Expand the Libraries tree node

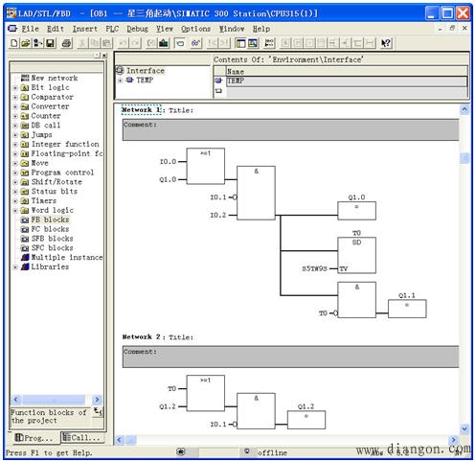click(x=15, y=267)
